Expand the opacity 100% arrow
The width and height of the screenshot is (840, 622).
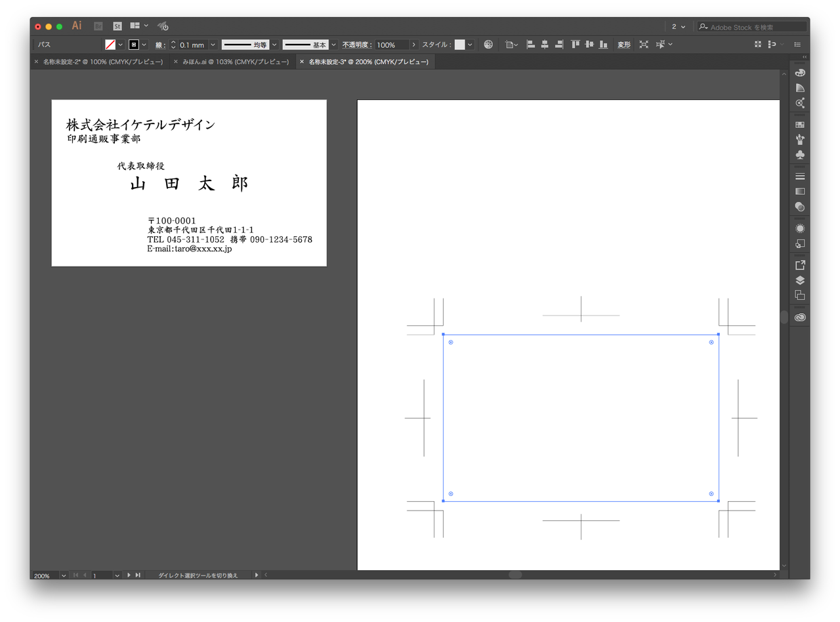click(x=413, y=45)
